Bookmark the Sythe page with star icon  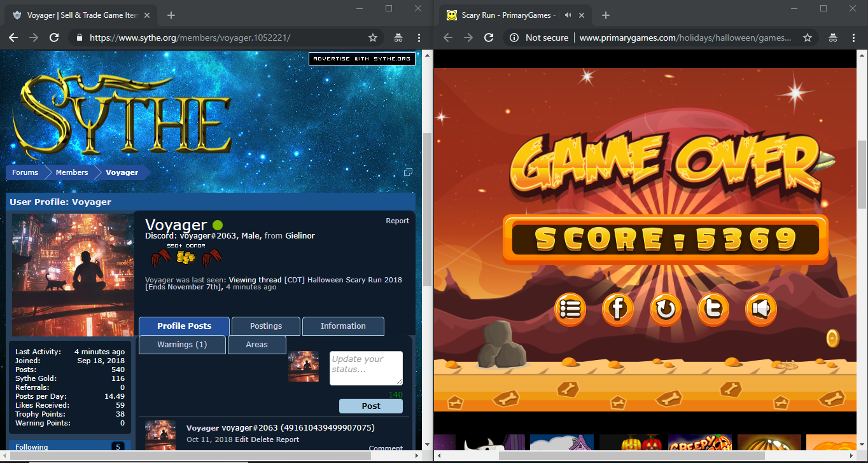point(373,38)
